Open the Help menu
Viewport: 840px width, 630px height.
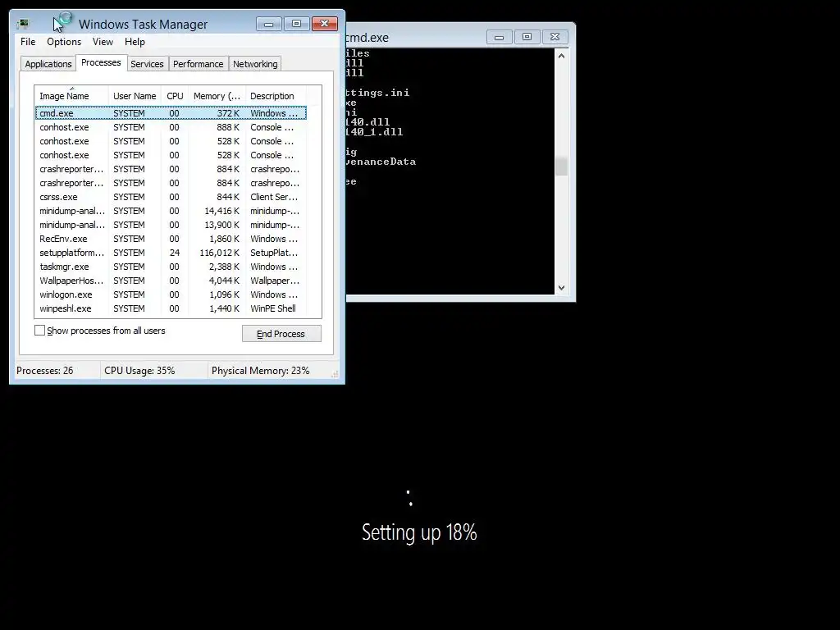click(135, 42)
